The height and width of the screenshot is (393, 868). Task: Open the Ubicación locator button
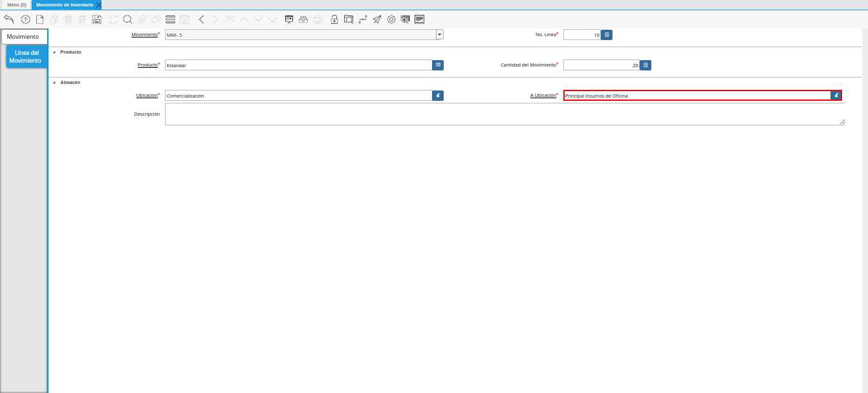click(438, 96)
